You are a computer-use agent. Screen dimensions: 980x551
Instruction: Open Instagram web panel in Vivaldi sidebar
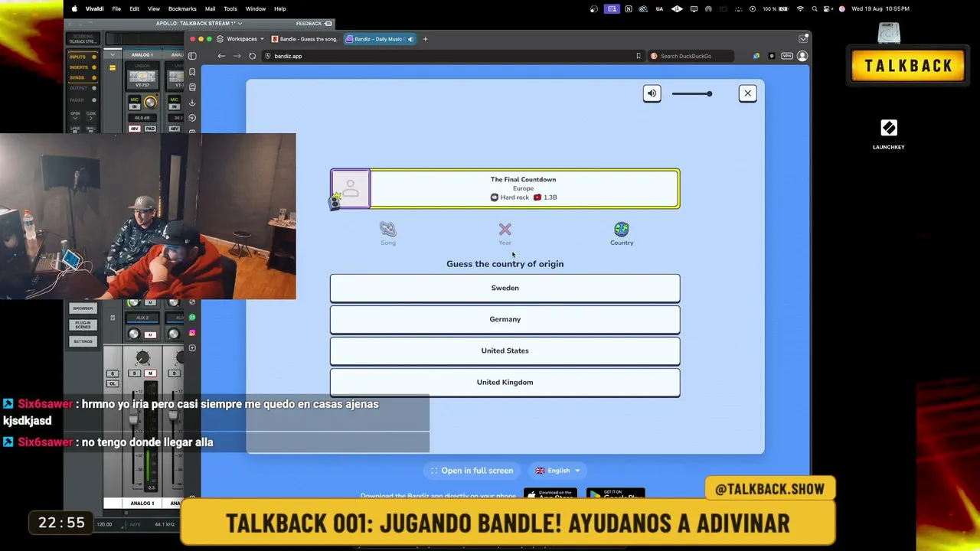pyautogui.click(x=192, y=333)
